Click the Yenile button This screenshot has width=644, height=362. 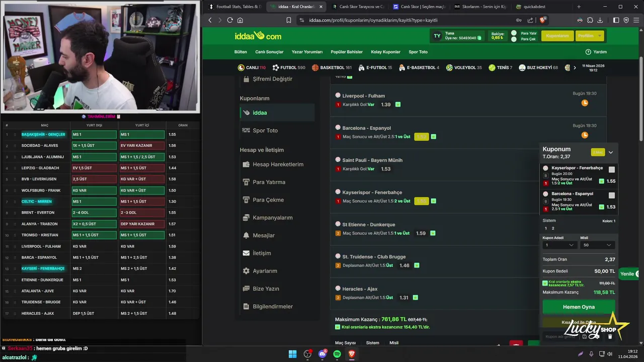coord(628,274)
